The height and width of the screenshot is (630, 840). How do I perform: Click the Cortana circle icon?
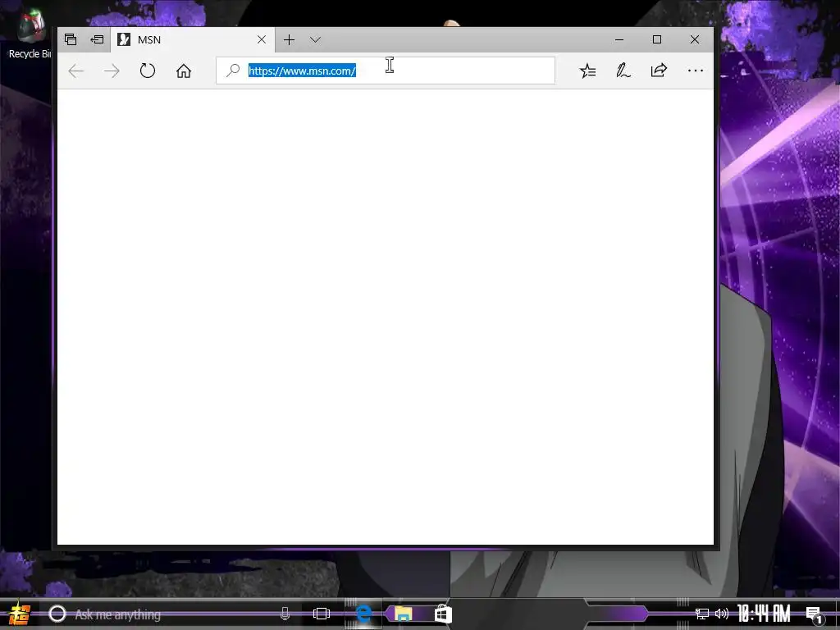[57, 614]
